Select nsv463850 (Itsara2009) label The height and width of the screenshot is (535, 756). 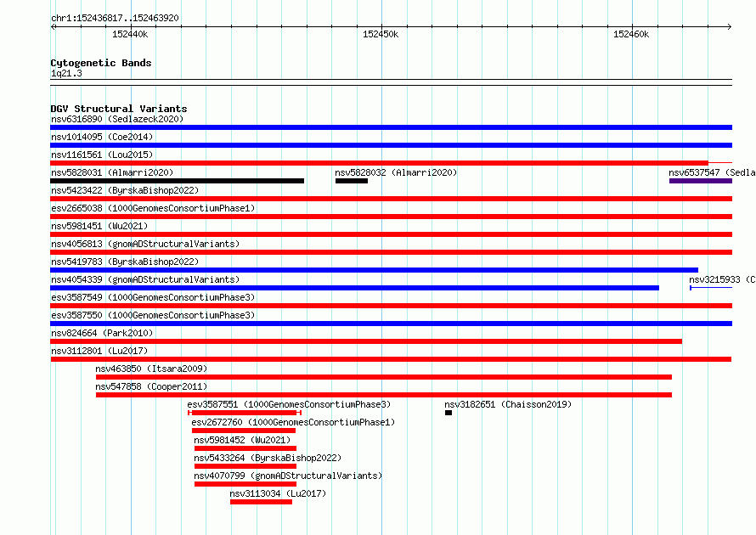(x=151, y=369)
